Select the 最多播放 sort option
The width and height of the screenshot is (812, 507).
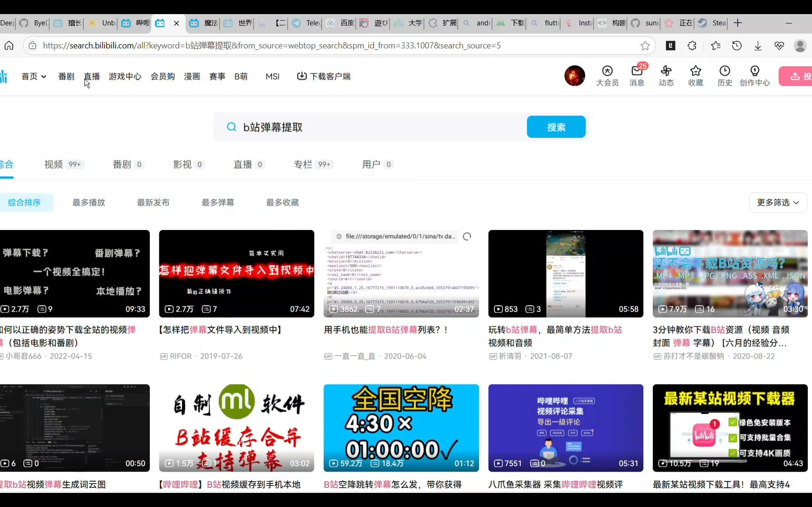click(89, 202)
